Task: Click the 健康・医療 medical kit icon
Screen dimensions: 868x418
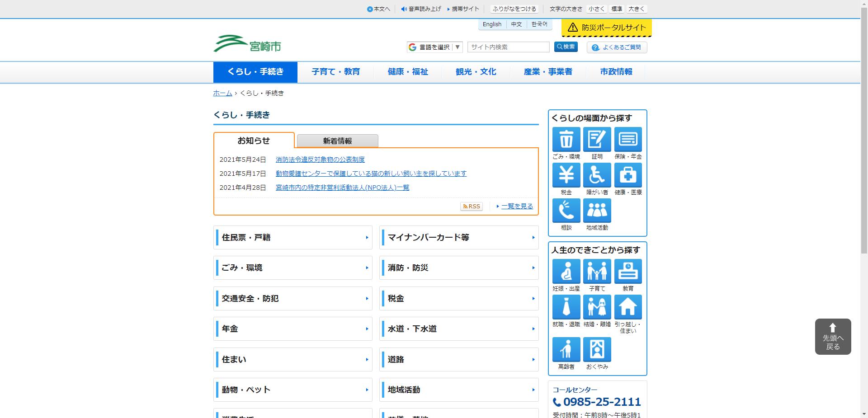Action: (x=627, y=175)
